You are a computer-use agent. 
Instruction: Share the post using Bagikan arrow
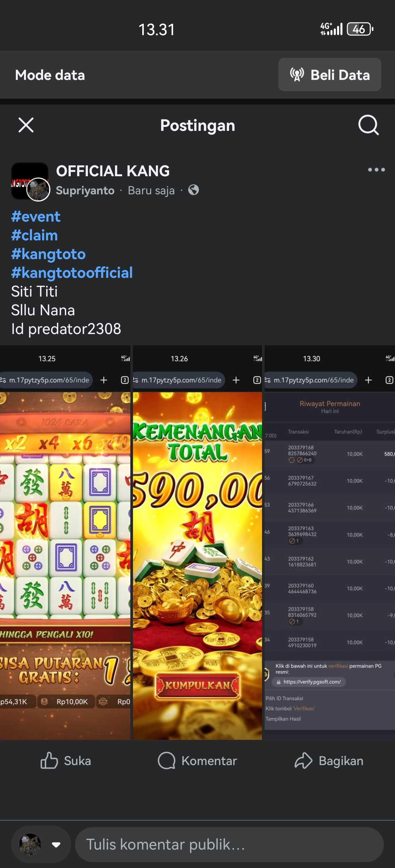tap(329, 761)
